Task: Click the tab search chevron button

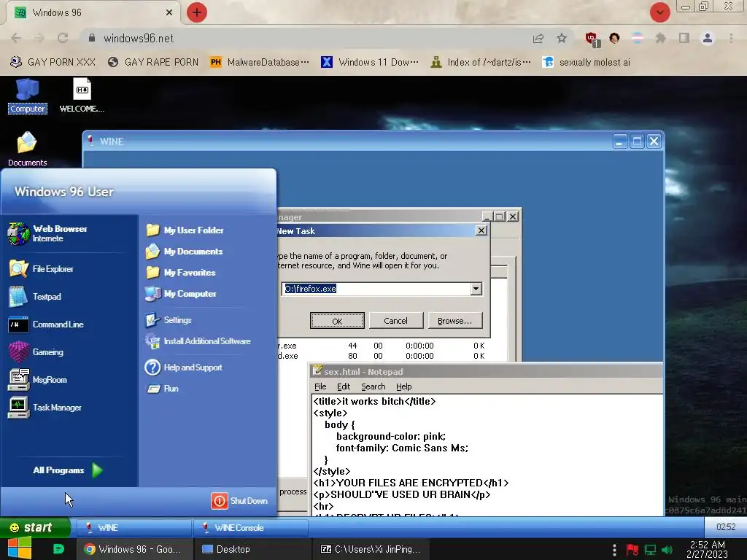Action: 659,12
